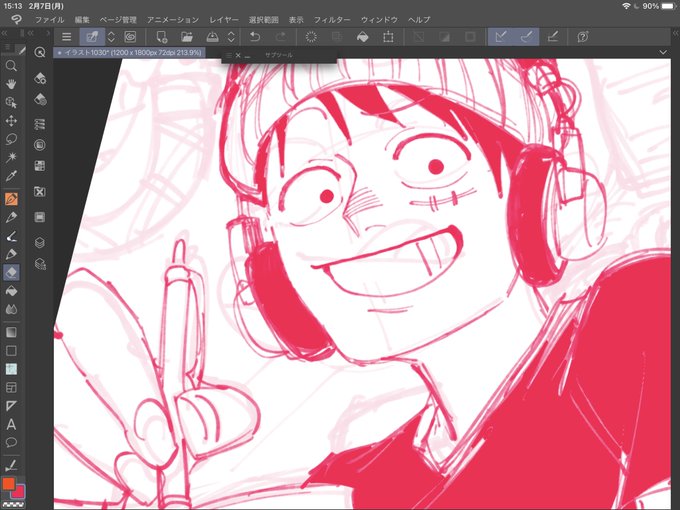
Task: Open the Color circle panel icon
Action: pyautogui.click(x=40, y=145)
